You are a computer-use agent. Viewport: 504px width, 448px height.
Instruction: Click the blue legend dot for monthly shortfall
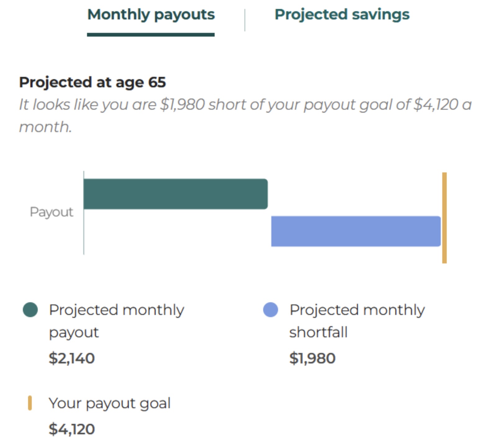270,310
